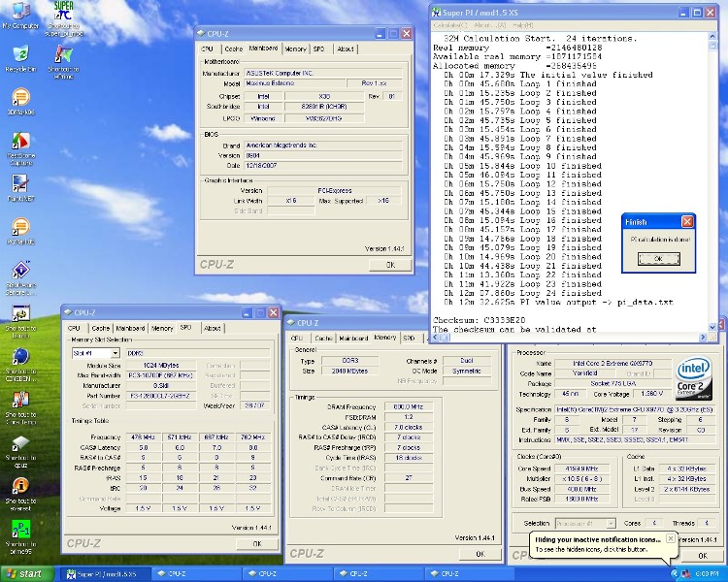This screenshot has width=728, height=582.
Task: Click Super PI vertical scrollbar down arrow
Action: [x=712, y=328]
